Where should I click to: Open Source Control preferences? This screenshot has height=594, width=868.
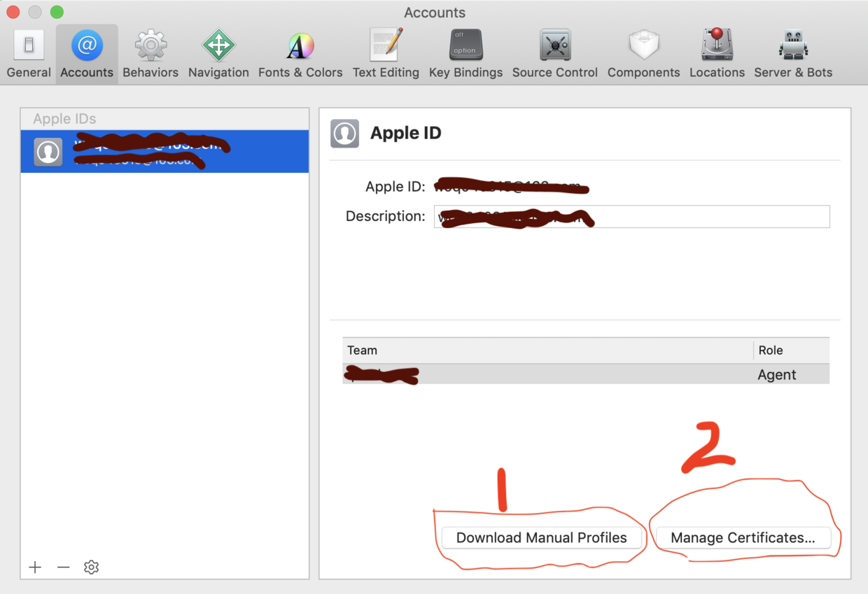[555, 55]
